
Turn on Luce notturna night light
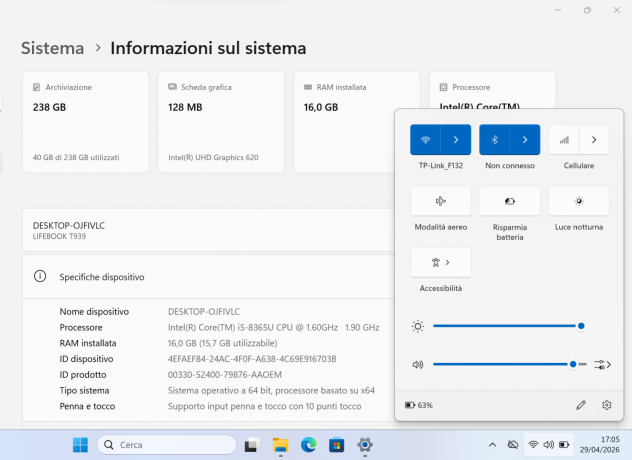(579, 201)
